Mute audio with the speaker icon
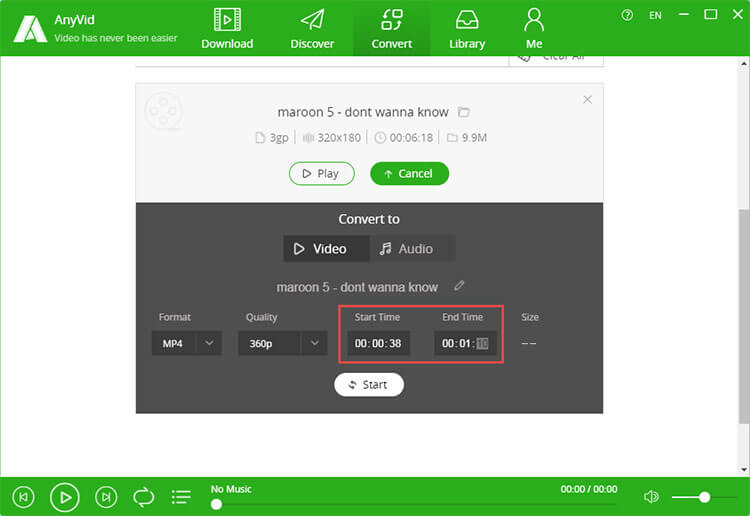750x516 pixels. tap(651, 497)
